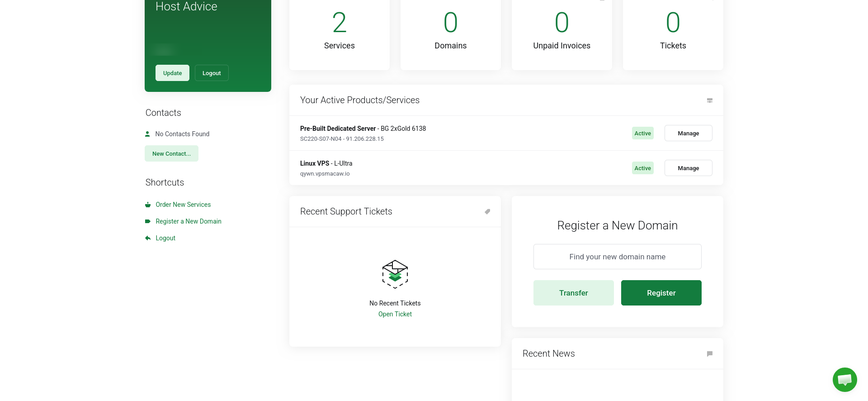
Task: Click the flag icon in Recent News header
Action: (710, 354)
